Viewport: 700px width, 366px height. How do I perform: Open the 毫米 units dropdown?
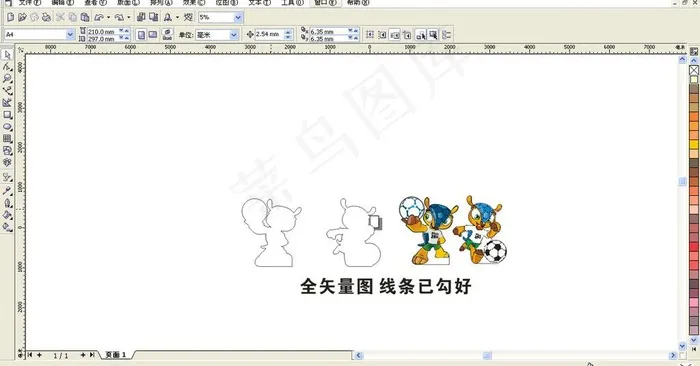pos(233,34)
